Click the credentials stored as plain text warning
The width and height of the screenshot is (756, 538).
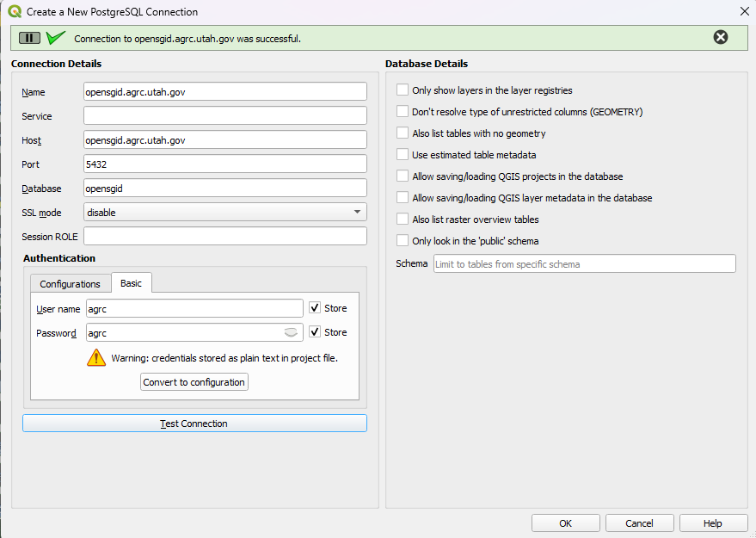click(x=224, y=358)
